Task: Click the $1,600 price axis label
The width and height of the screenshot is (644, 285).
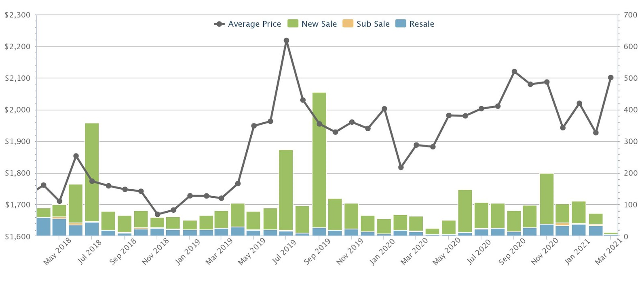Action: (x=17, y=236)
